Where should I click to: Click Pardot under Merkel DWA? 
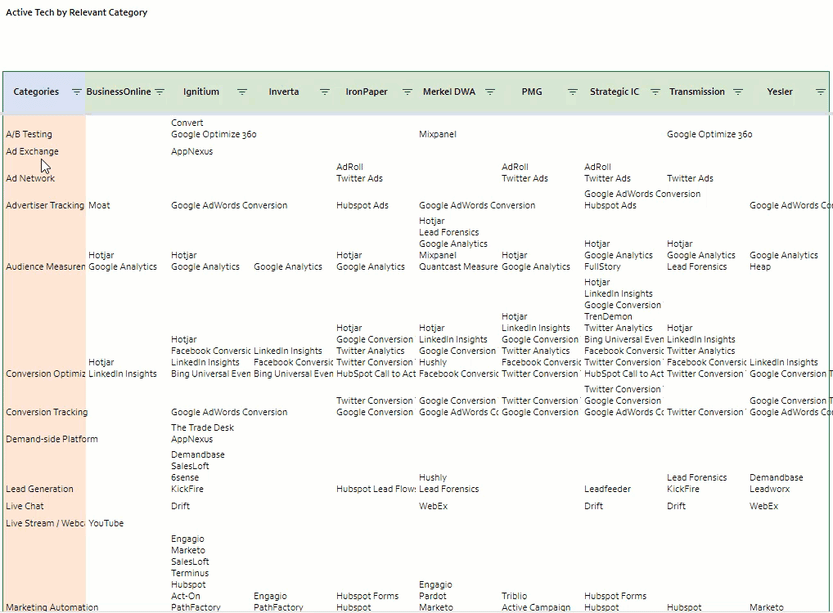tap(432, 596)
